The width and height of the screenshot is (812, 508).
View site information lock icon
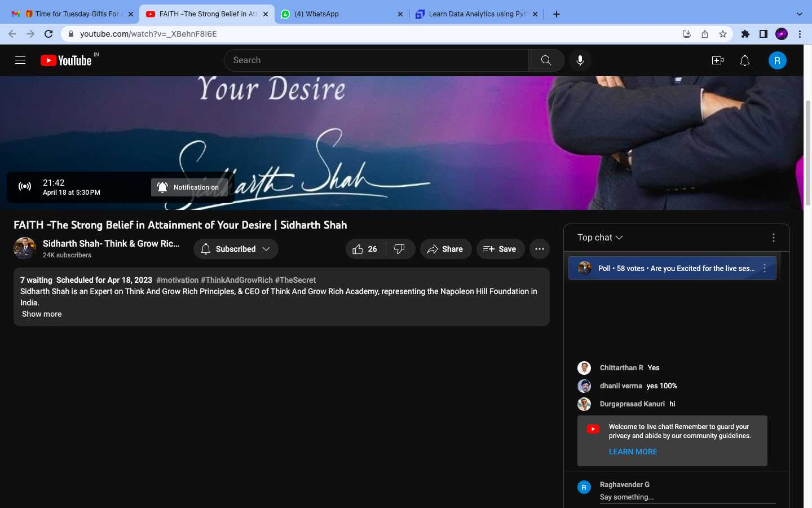click(x=70, y=34)
